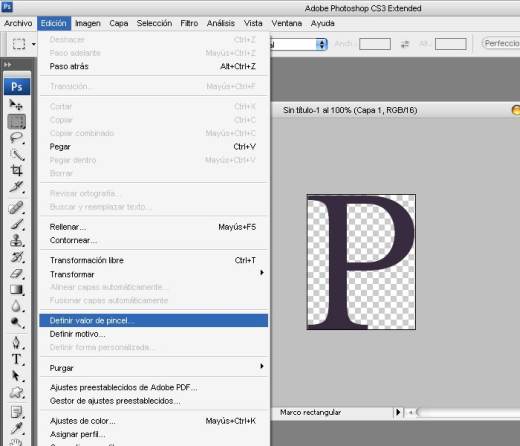Click the Sin título-1 document title bar
This screenshot has width=520, height=446.
pos(395,110)
